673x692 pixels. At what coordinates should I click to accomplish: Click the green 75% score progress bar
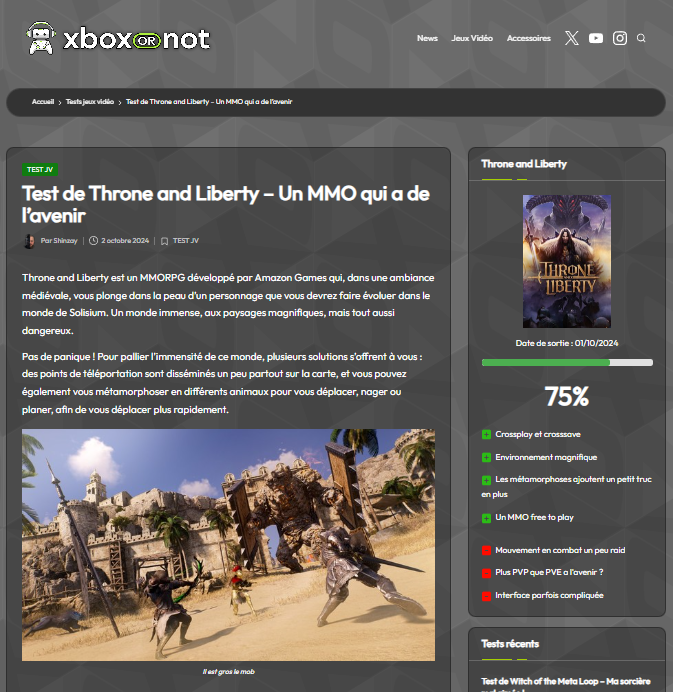coord(567,363)
